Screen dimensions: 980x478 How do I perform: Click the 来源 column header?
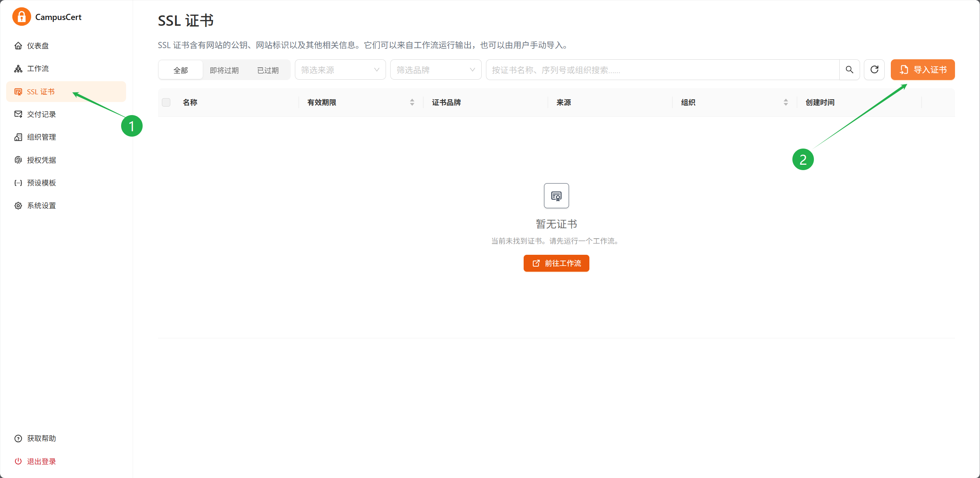pos(564,102)
